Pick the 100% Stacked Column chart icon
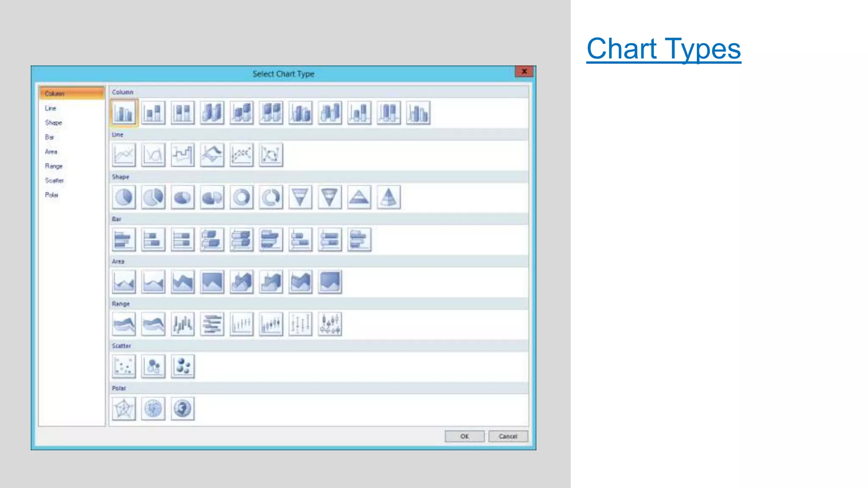 [183, 113]
